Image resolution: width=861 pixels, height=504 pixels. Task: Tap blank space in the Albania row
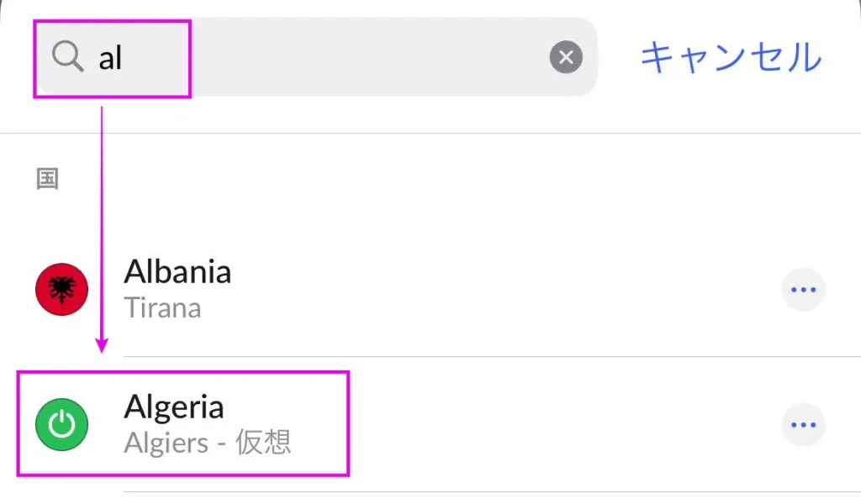pos(494,289)
